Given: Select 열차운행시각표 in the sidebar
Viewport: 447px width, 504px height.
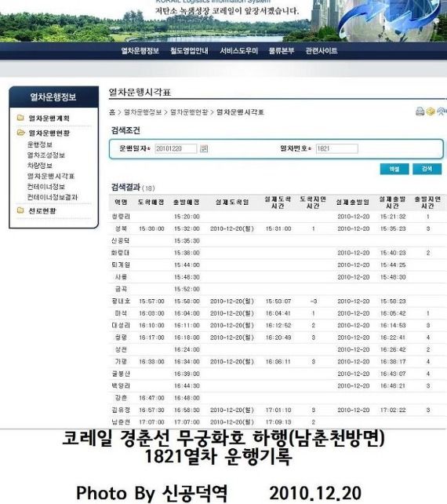Looking at the screenshot, I should pos(51,176).
